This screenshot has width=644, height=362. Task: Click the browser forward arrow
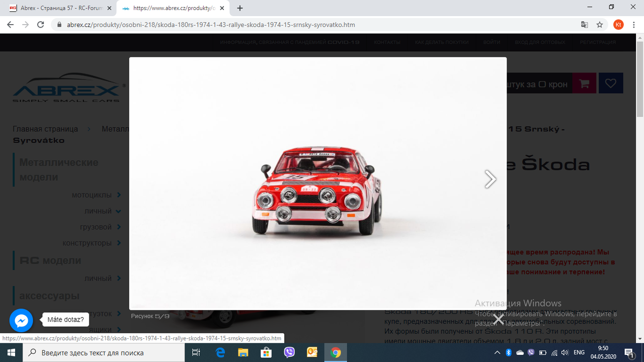point(25,24)
